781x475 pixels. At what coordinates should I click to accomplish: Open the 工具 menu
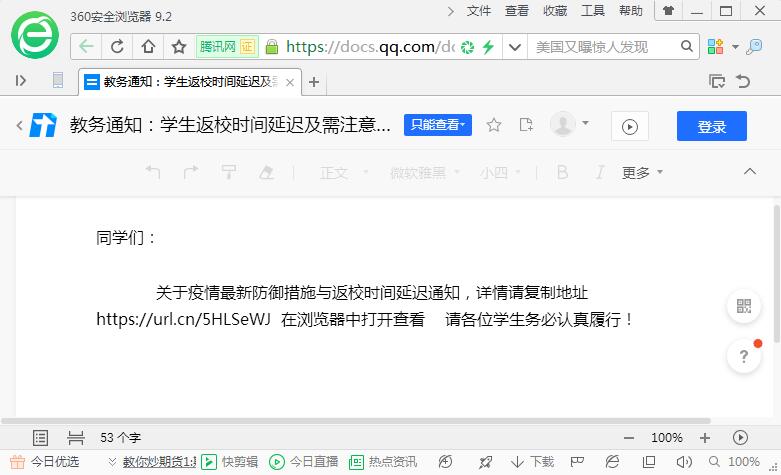593,10
